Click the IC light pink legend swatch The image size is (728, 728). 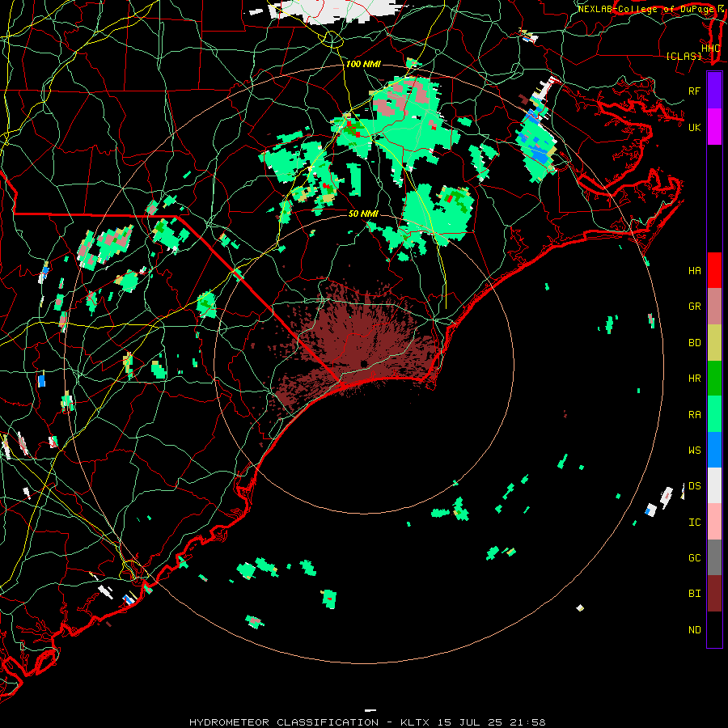tap(714, 522)
